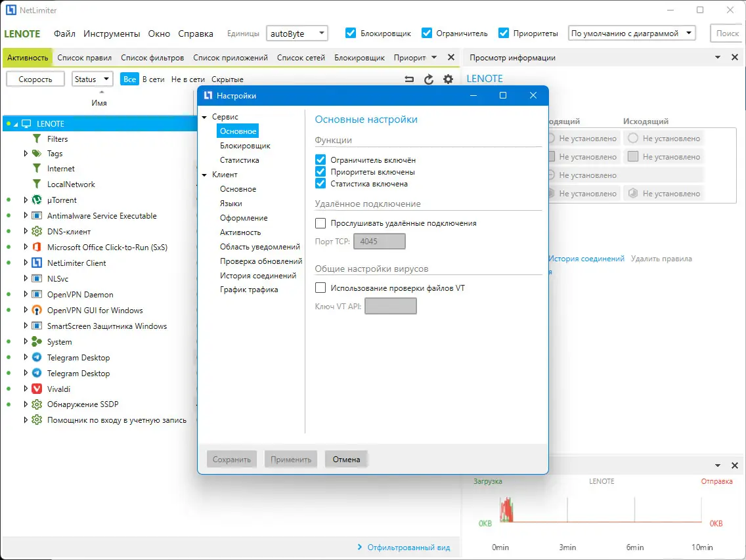Click the Internet filter funnel icon
This screenshot has height=560, width=746.
pos(37,168)
